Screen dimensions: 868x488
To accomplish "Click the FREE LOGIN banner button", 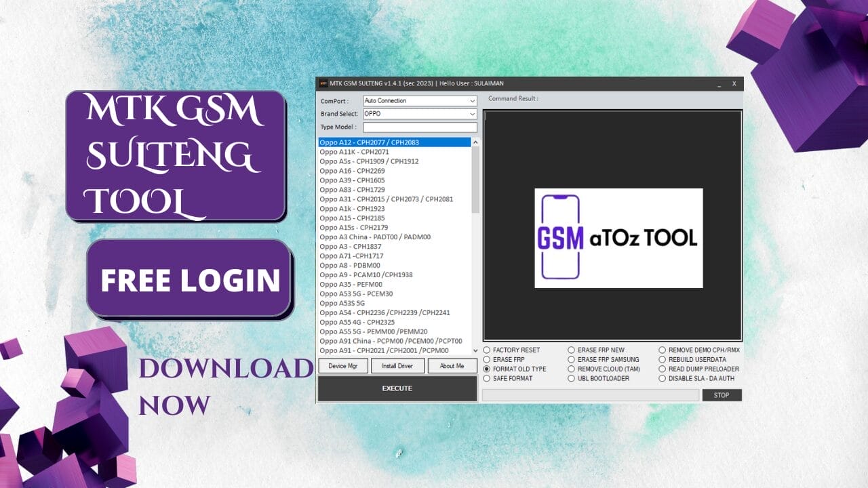I will pos(189,279).
